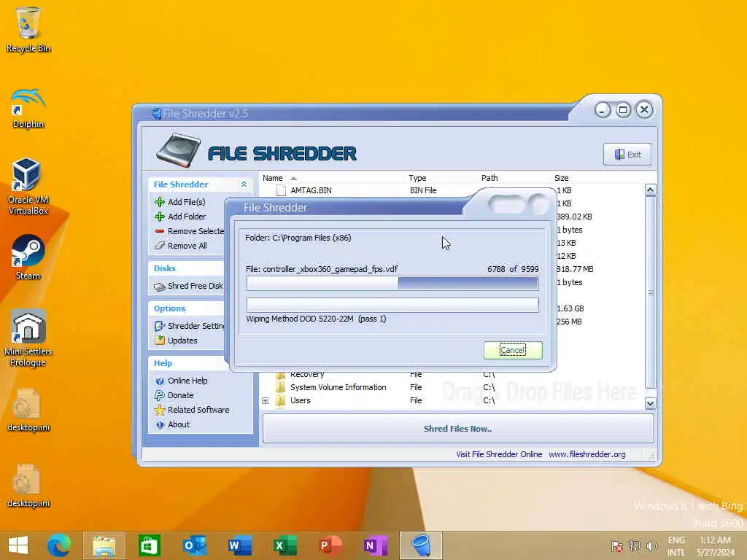Expand the Users folder tree node
Image resolution: width=747 pixels, height=560 pixels.
(x=266, y=400)
